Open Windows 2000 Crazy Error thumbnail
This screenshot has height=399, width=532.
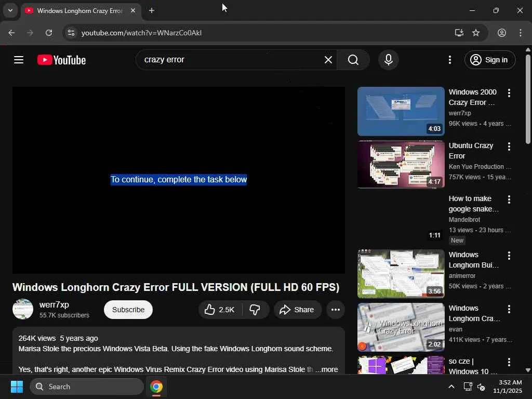[x=401, y=111]
